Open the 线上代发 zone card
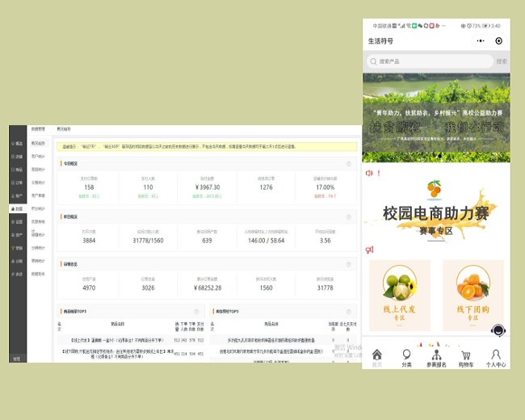The width and height of the screenshot is (525, 420). click(399, 296)
